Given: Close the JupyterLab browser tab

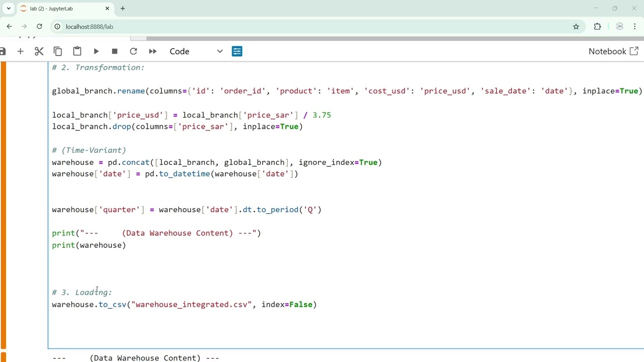Looking at the screenshot, I should (x=107, y=9).
